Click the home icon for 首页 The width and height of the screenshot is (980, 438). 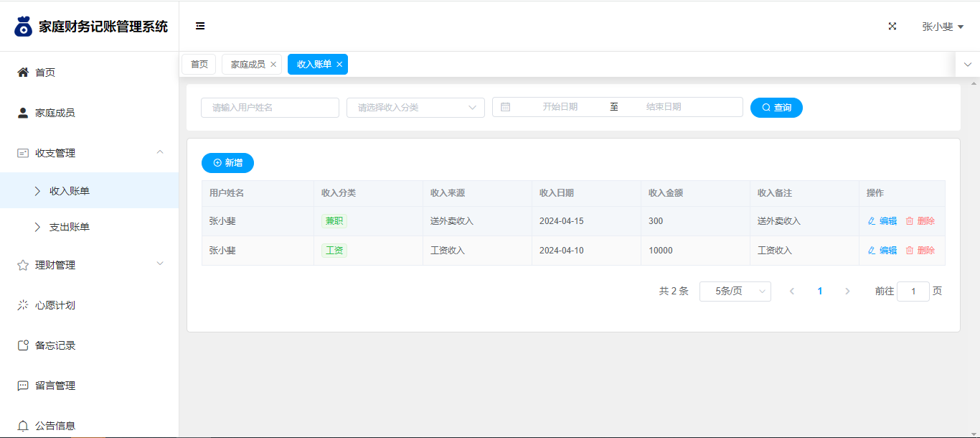[23, 73]
